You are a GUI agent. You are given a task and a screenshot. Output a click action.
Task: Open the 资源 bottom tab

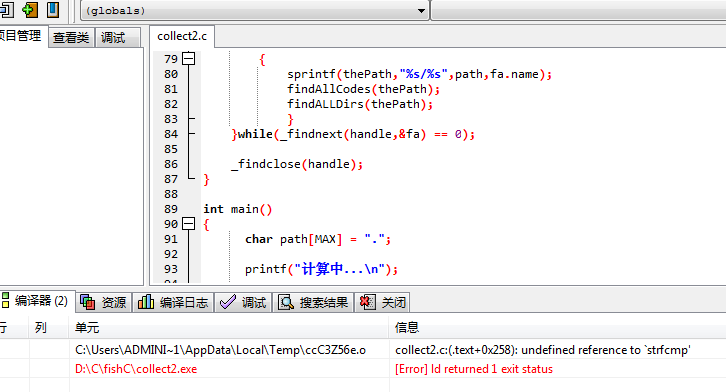pos(104,302)
